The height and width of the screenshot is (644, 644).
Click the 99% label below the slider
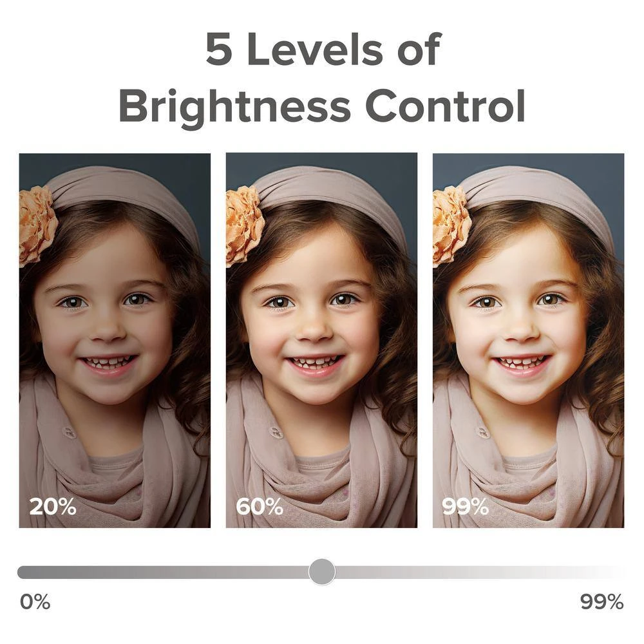[x=601, y=602]
